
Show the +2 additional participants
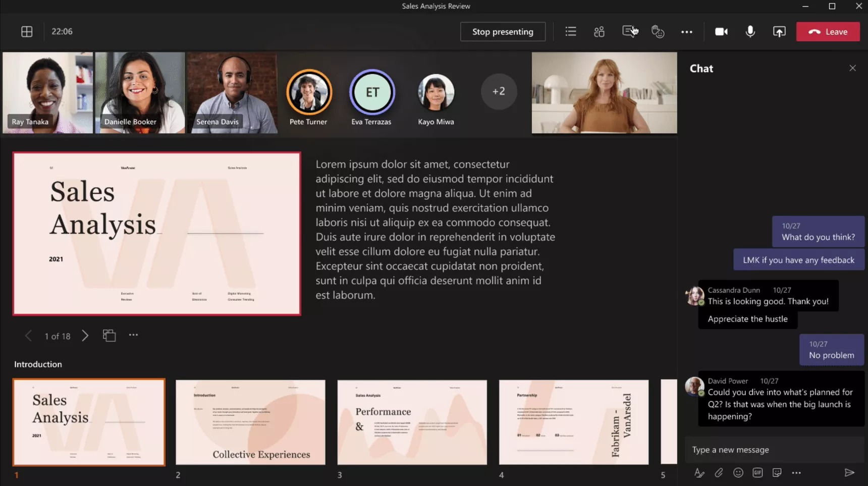[x=499, y=91]
